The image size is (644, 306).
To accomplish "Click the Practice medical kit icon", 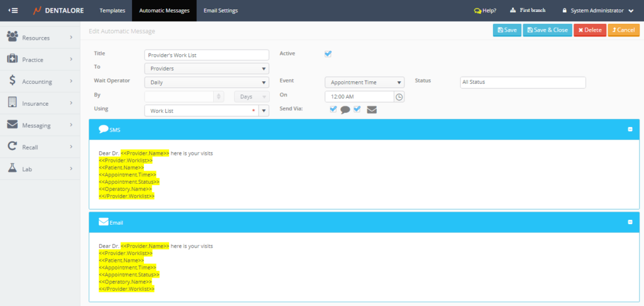I will (x=12, y=59).
